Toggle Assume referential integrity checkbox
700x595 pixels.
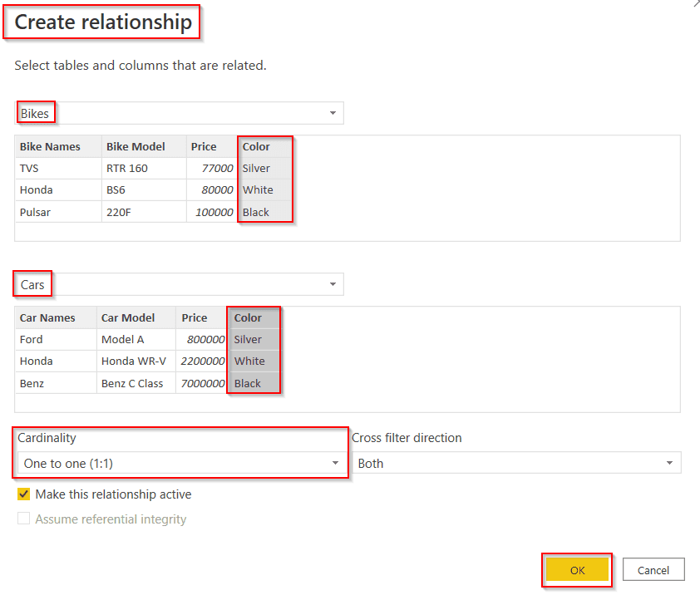point(23,519)
